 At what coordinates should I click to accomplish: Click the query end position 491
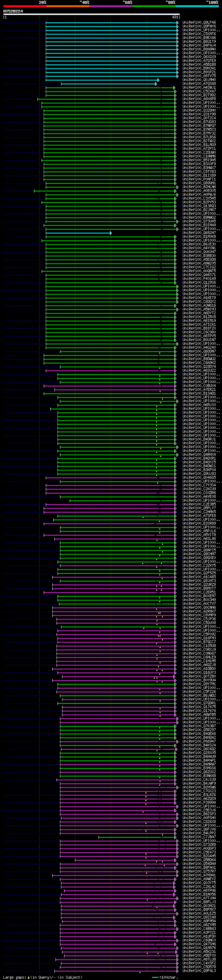175,17
